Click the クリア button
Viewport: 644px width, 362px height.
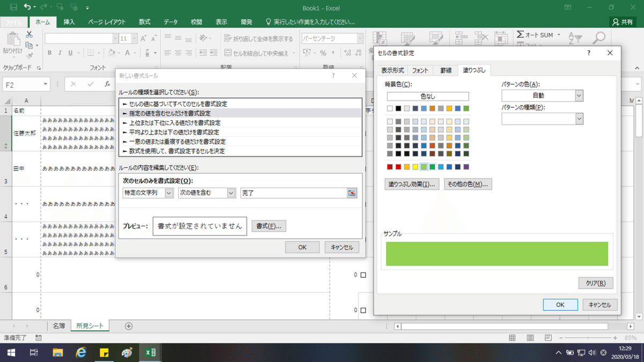click(596, 283)
